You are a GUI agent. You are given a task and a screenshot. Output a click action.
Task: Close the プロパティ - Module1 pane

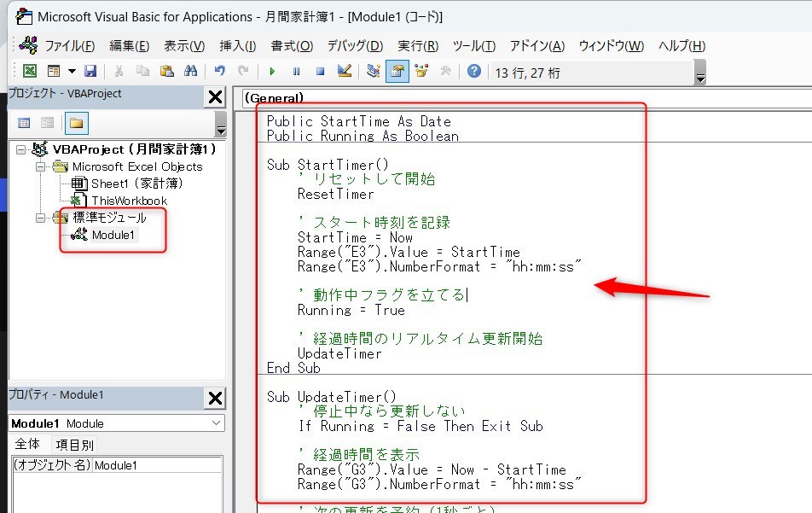pos(216,398)
